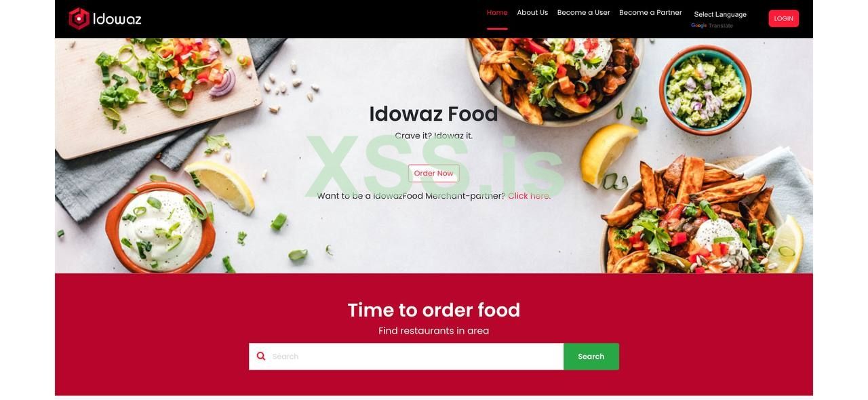Click the "Time to order food" heading
The height and width of the screenshot is (400, 868).
coord(434,310)
